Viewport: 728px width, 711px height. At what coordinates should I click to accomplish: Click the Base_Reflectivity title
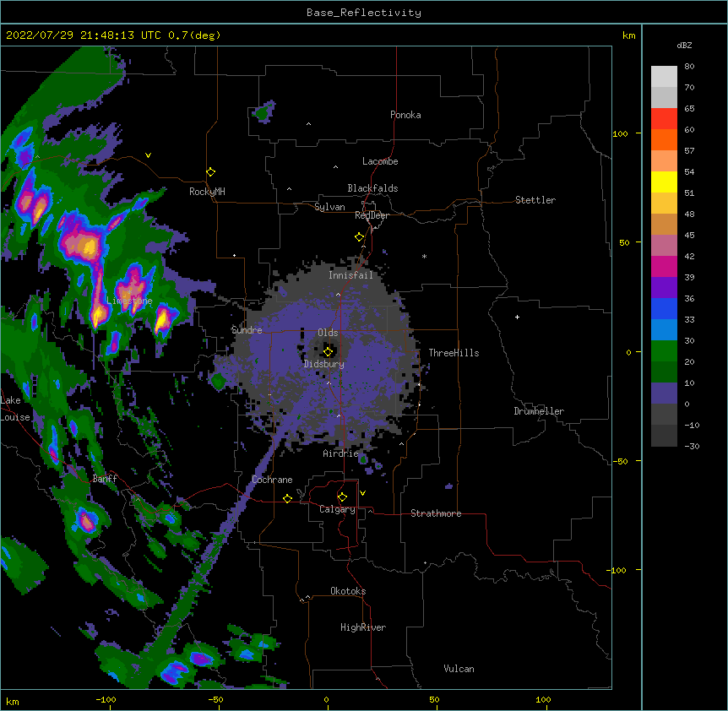pos(364,13)
